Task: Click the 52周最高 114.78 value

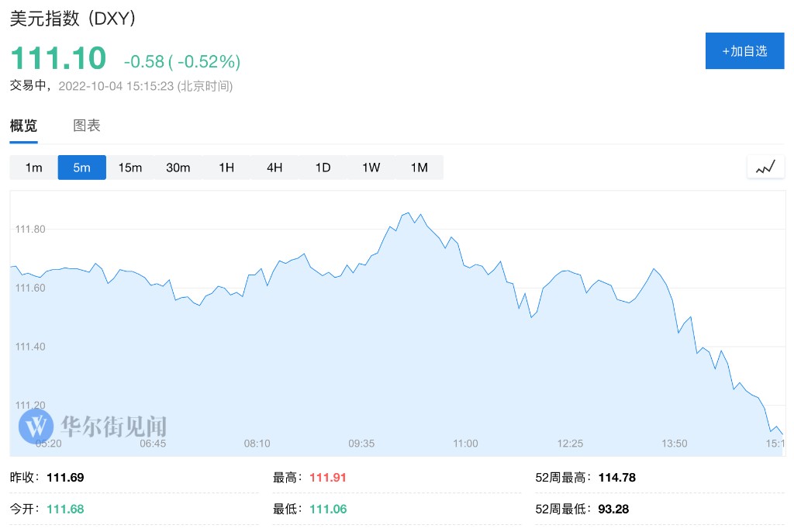Action: 616,478
